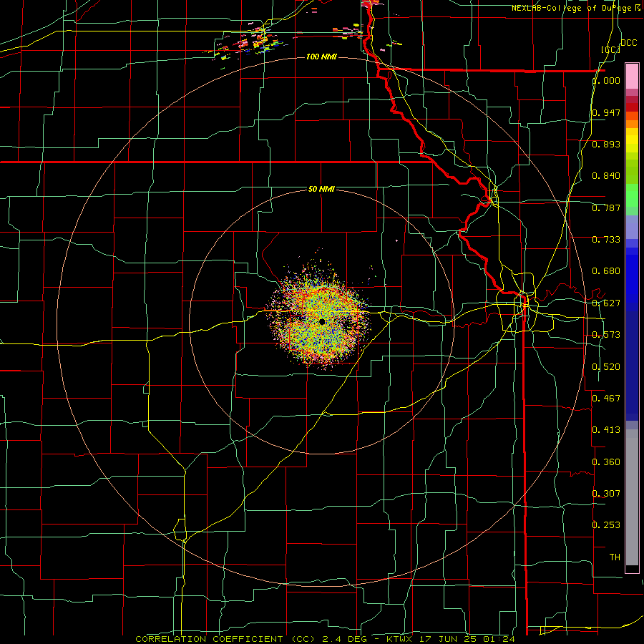
Task: Click the DCC product label above color bar
Action: [628, 43]
